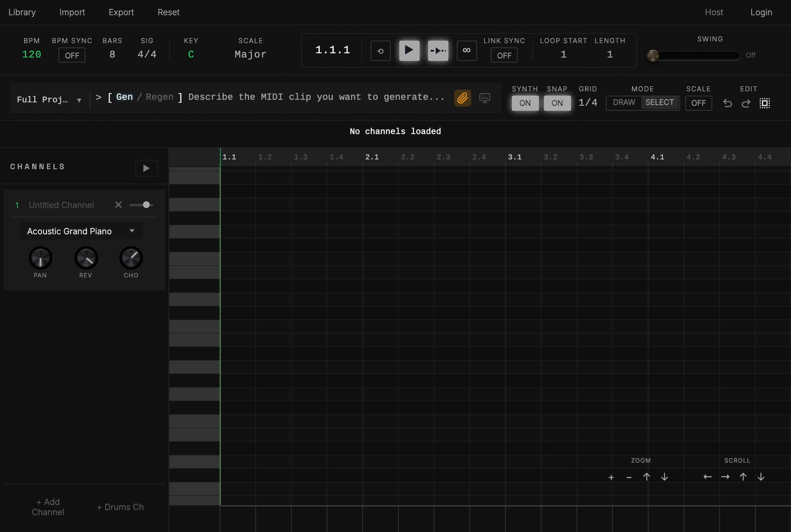
Task: Toggle the Scale OFF button in the editor toolbar
Action: (x=698, y=103)
